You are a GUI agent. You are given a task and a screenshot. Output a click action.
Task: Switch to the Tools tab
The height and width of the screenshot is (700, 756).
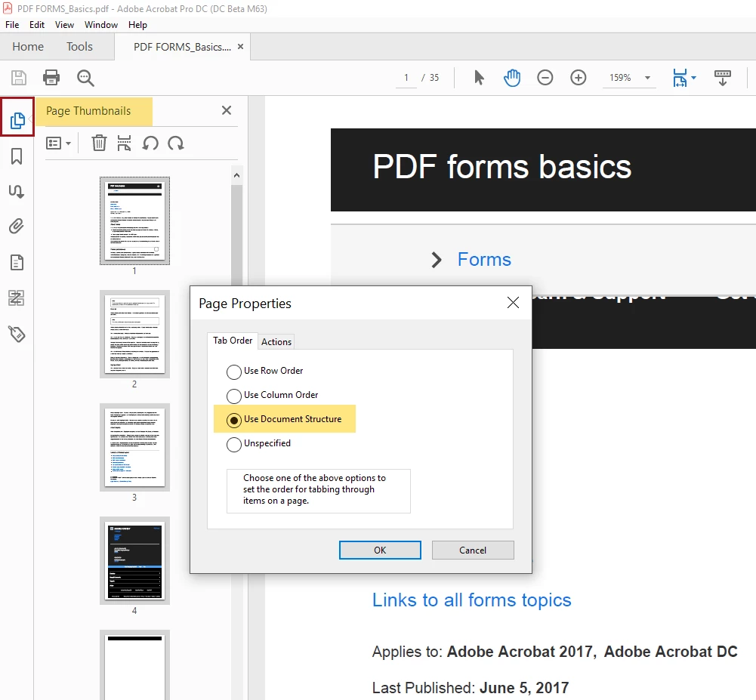click(x=79, y=46)
